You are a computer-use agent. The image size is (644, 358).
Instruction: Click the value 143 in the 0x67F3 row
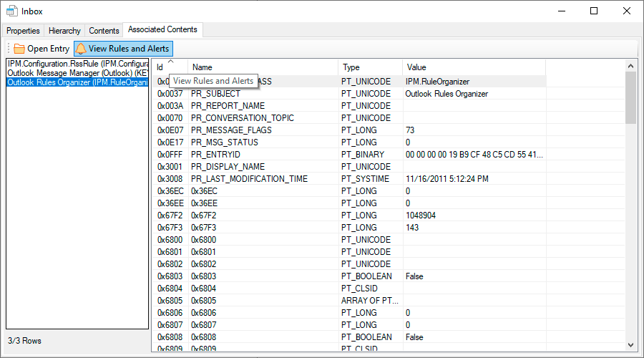click(412, 228)
